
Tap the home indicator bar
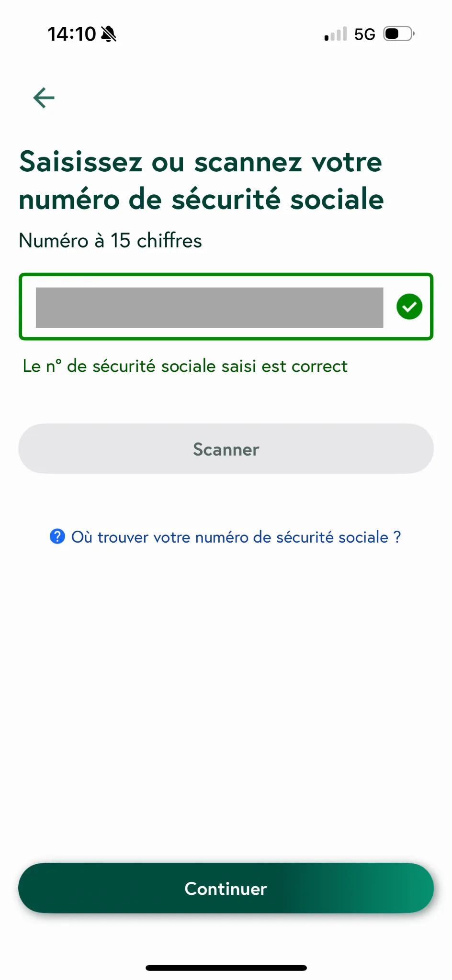(x=226, y=968)
